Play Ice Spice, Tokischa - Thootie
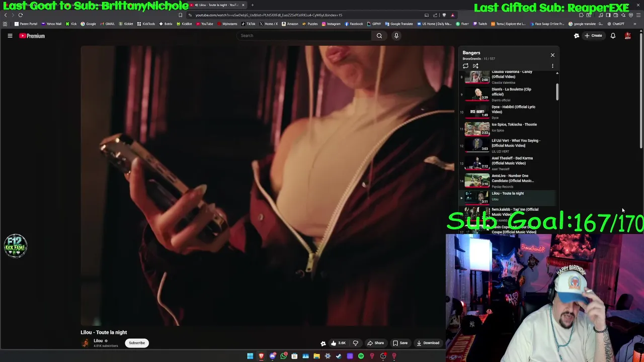The height and width of the screenshot is (362, 644). [507, 129]
